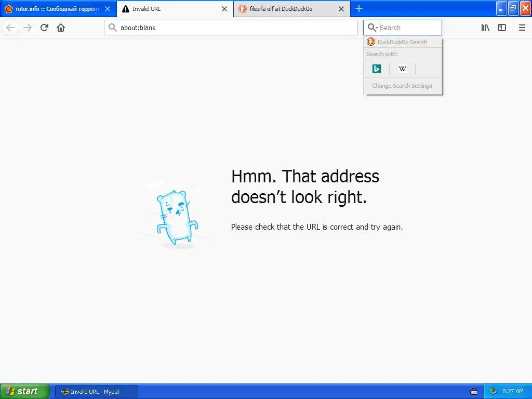
Task: Open Change Search Settings
Action: (403, 86)
